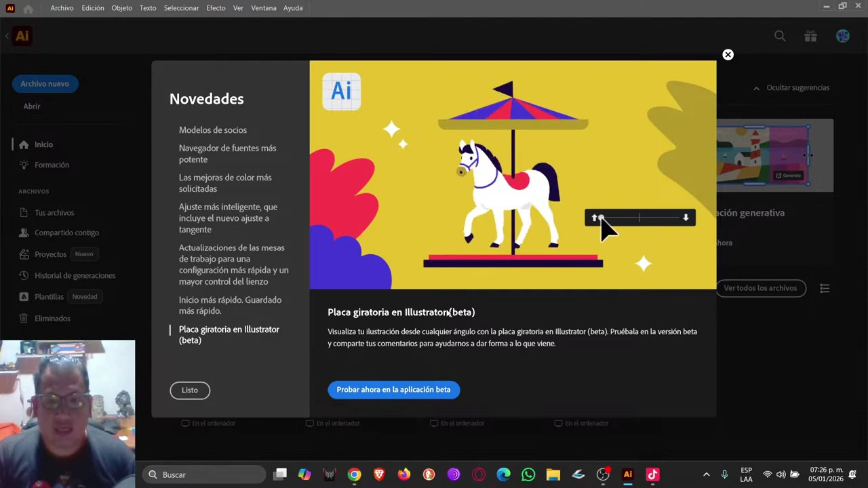Image resolution: width=868 pixels, height=488 pixels.
Task: Open the Texto menu
Action: [148, 8]
